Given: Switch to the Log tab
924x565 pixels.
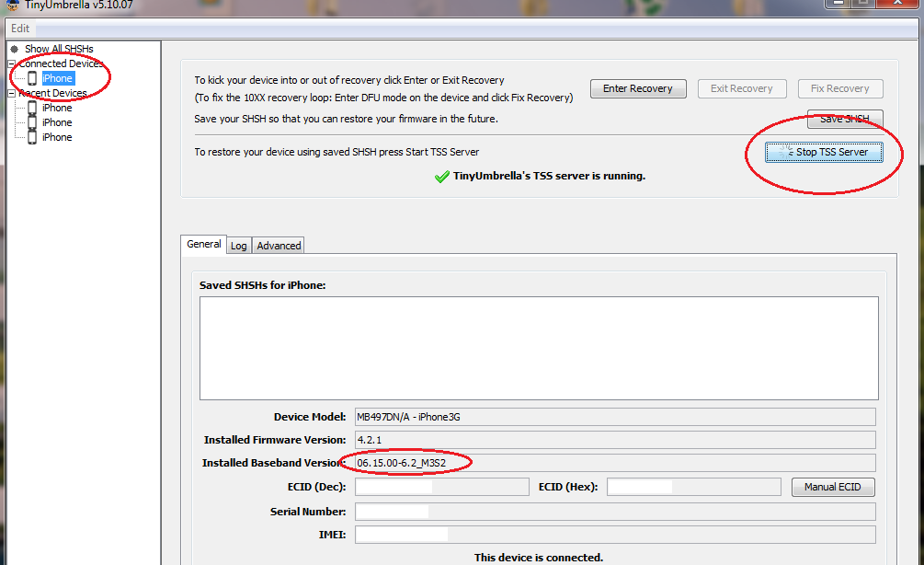Looking at the screenshot, I should click(239, 246).
